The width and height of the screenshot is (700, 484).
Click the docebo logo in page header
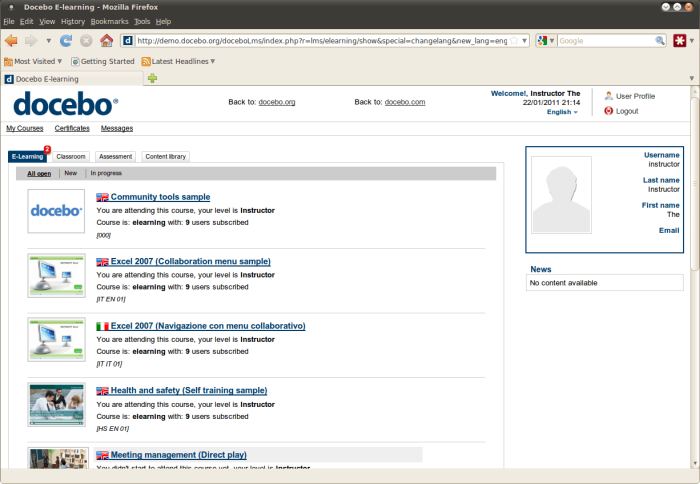(66, 104)
